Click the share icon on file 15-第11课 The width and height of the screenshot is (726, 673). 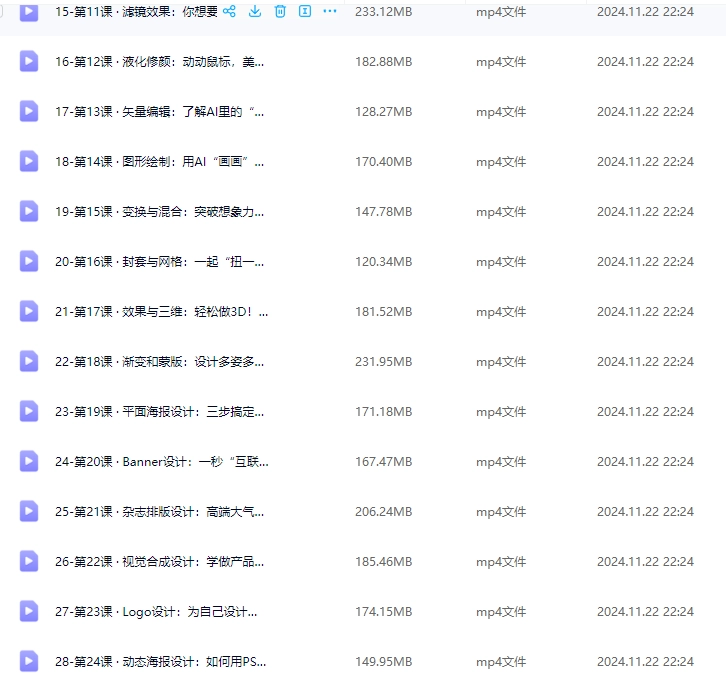click(229, 11)
